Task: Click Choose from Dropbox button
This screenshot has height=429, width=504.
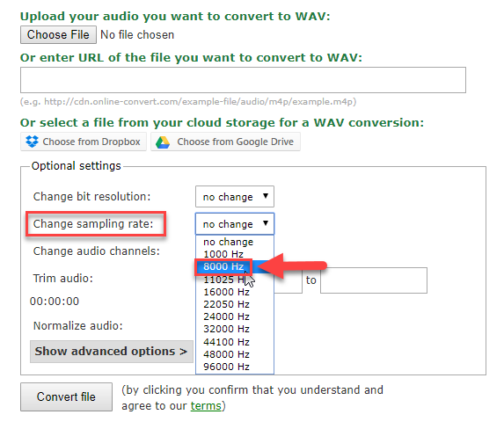Action: click(x=84, y=142)
